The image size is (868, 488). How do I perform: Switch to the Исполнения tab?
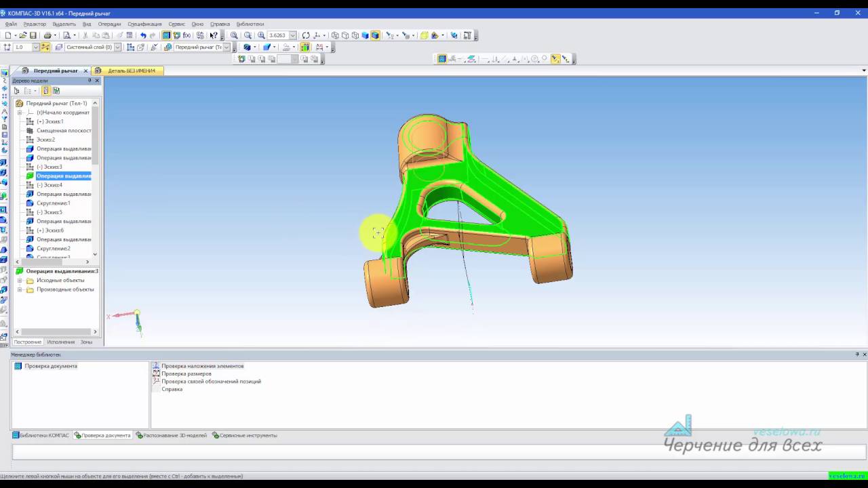pyautogui.click(x=61, y=342)
